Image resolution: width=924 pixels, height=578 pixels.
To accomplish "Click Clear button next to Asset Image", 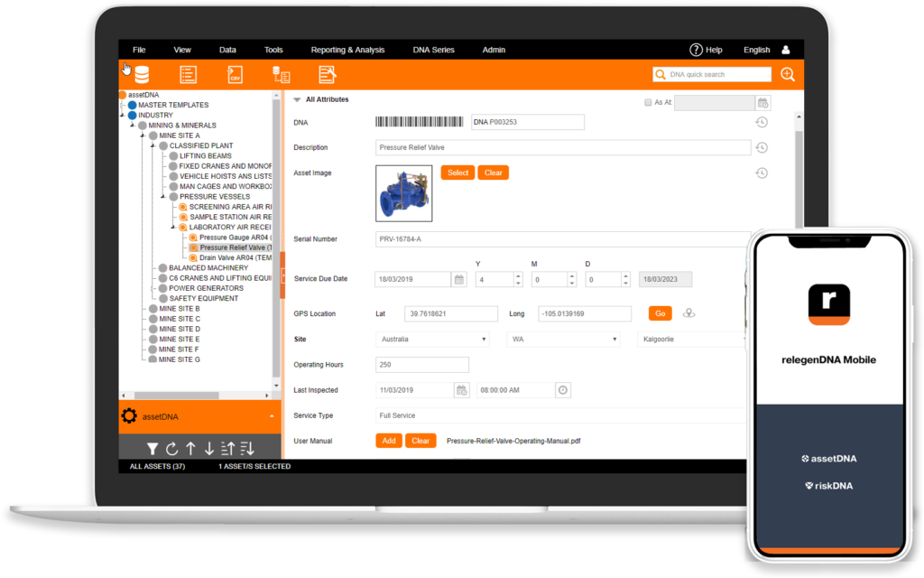I will tap(494, 172).
